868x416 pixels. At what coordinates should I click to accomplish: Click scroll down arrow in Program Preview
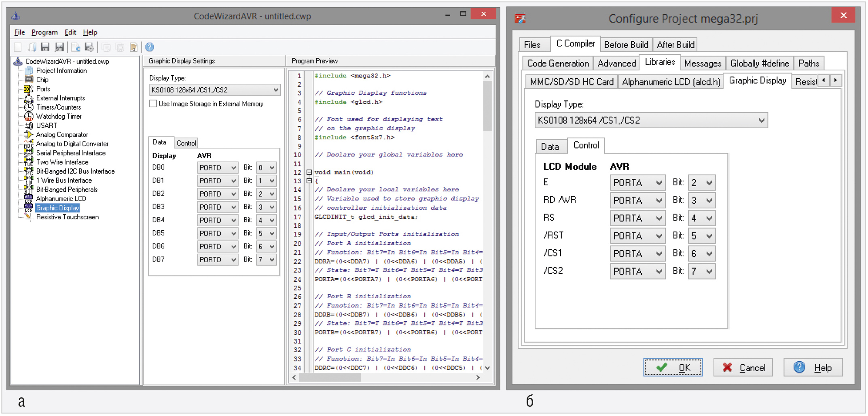click(x=487, y=368)
